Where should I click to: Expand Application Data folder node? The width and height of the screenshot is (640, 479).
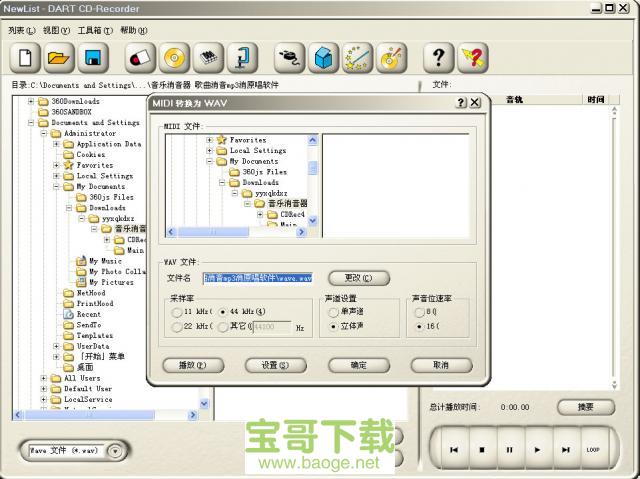(x=56, y=144)
